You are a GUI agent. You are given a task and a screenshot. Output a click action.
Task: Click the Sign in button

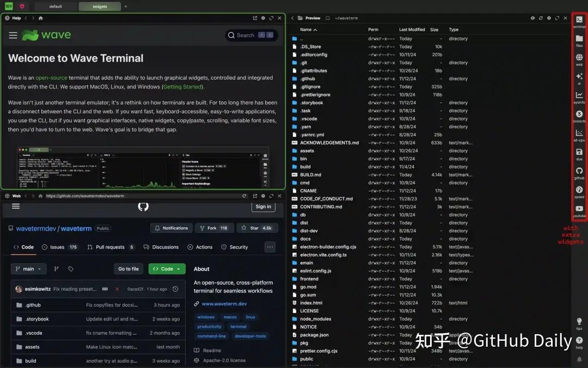[264, 207]
